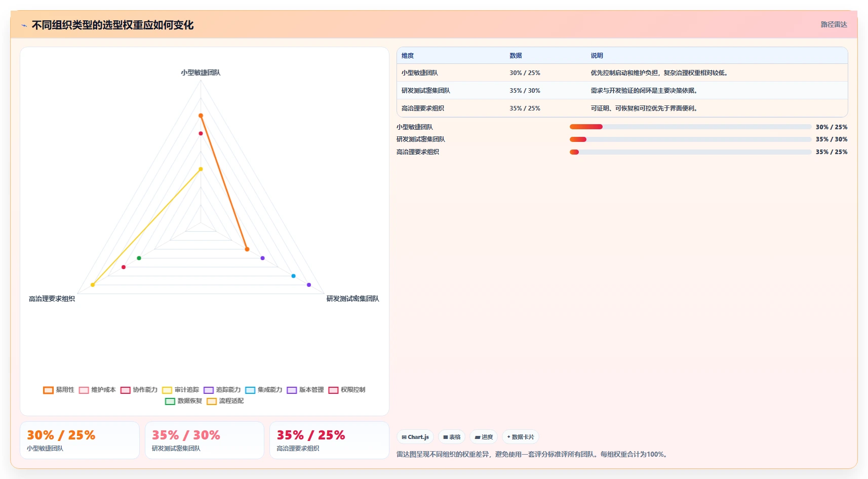Toggle the 易用性 legend series
The height and width of the screenshot is (479, 868).
tap(59, 390)
